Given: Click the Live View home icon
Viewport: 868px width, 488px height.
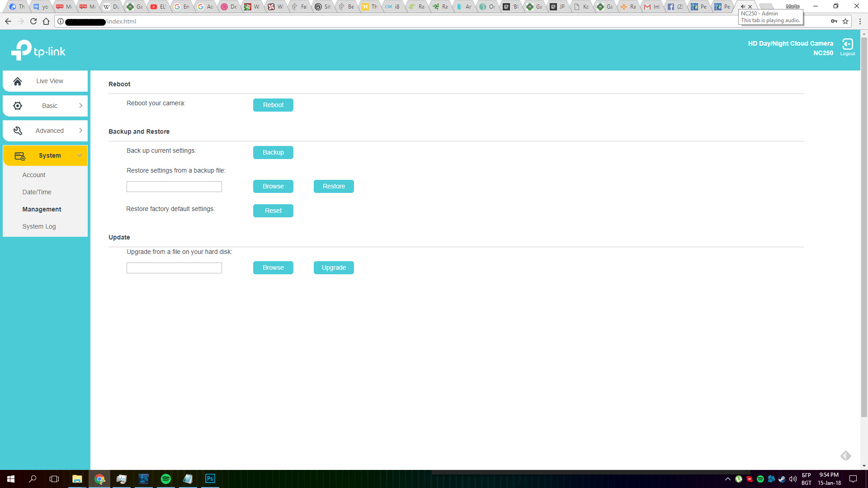Looking at the screenshot, I should click(x=18, y=81).
